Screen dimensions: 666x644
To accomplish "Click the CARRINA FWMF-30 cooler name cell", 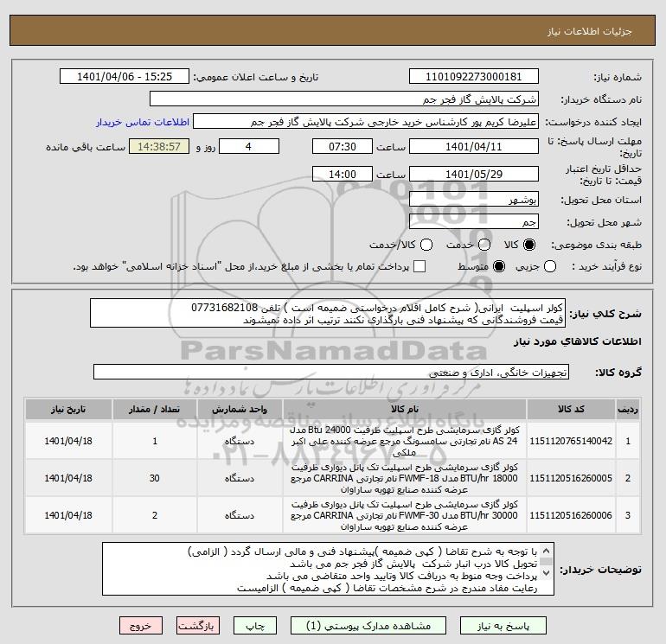I will coord(405,515).
